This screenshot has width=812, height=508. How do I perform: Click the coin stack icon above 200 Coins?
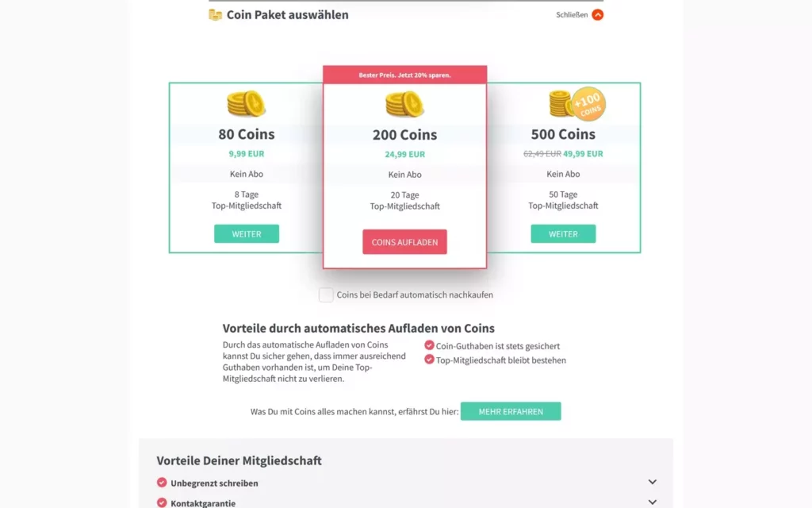[x=404, y=103]
